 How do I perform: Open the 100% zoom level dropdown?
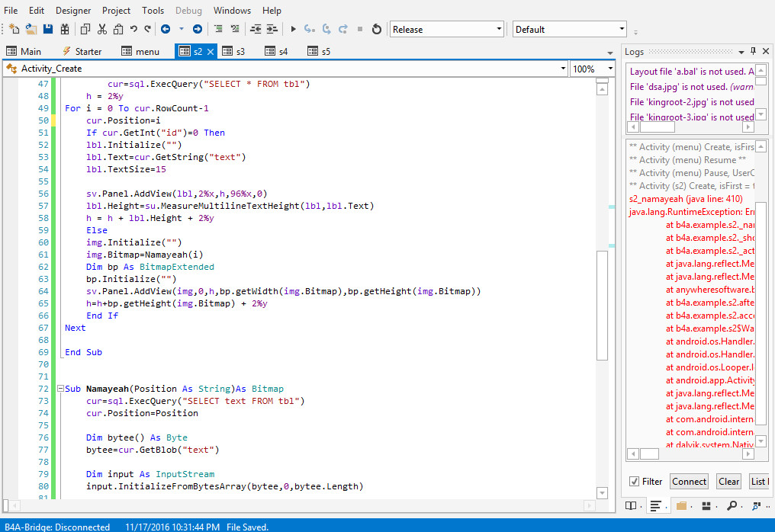click(593, 69)
